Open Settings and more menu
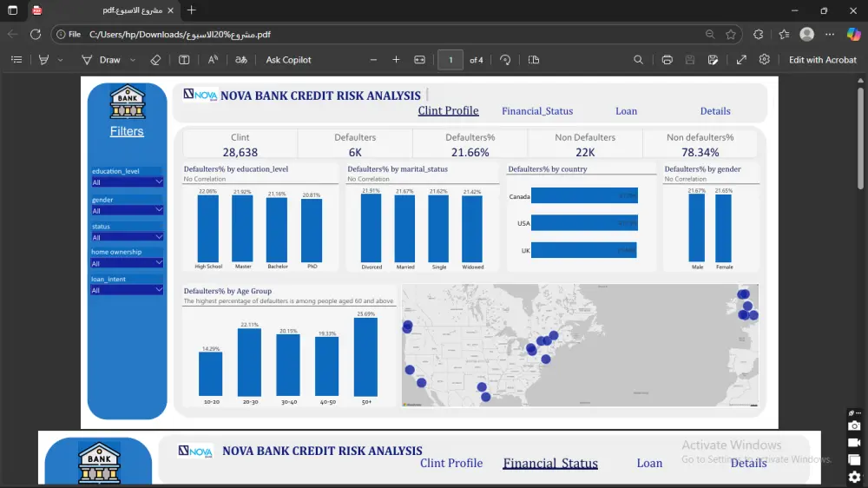Viewport: 868px width, 488px height. click(830, 35)
